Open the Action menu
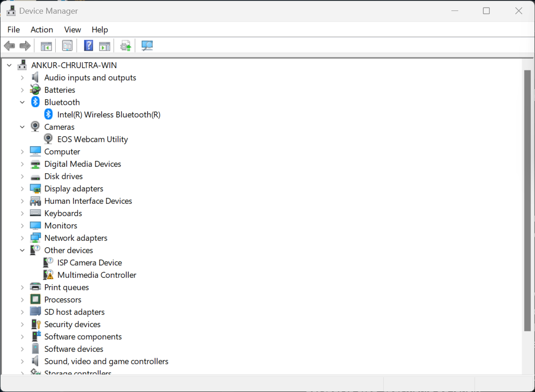This screenshot has height=392, width=535. pos(42,30)
